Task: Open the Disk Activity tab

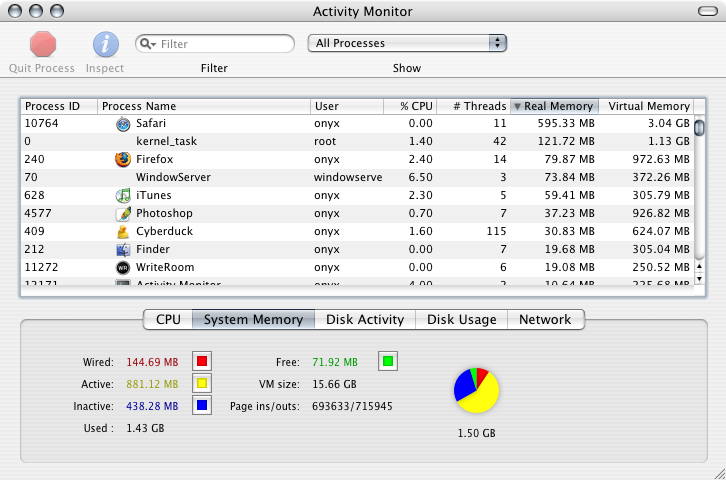Action: point(365,319)
